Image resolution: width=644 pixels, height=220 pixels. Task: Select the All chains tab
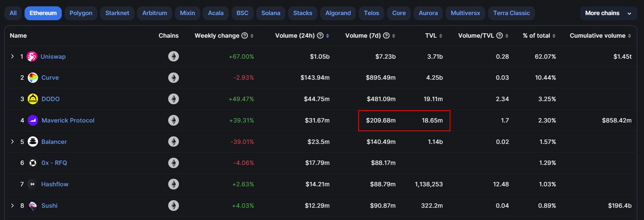13,13
